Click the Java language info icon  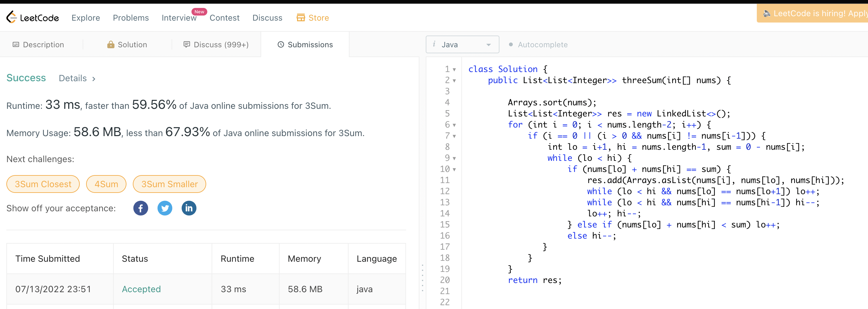434,44
